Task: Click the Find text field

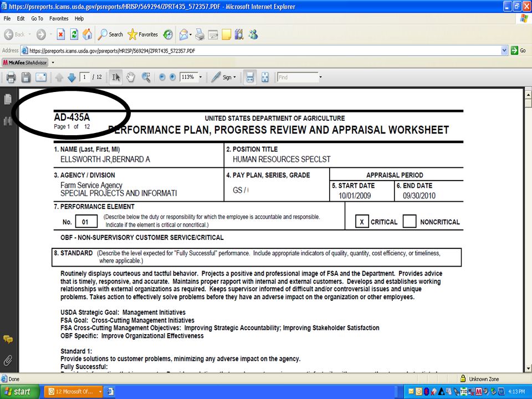Action: pyautogui.click(x=298, y=78)
